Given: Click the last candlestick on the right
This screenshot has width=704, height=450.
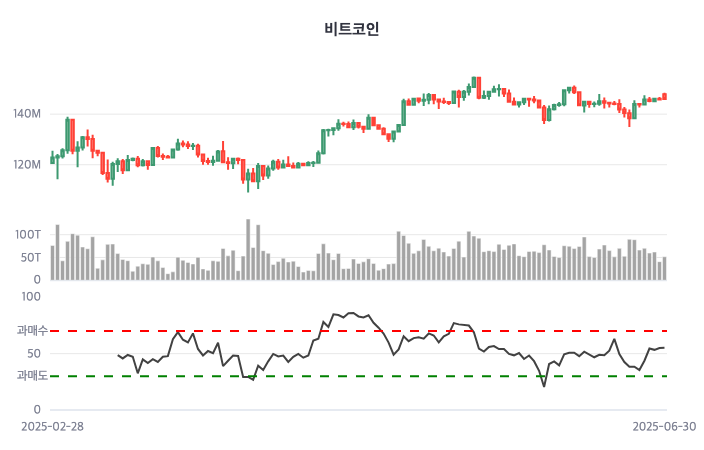Looking at the screenshot, I should click(664, 97).
